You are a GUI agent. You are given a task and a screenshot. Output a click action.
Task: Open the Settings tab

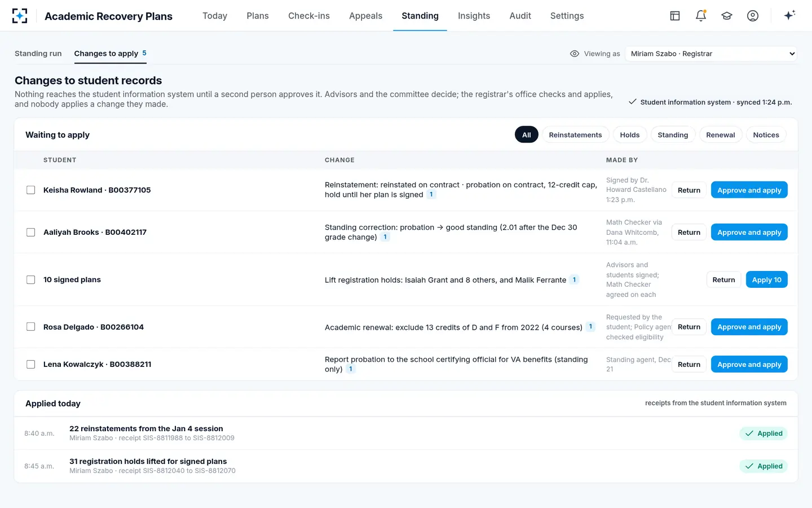567,16
